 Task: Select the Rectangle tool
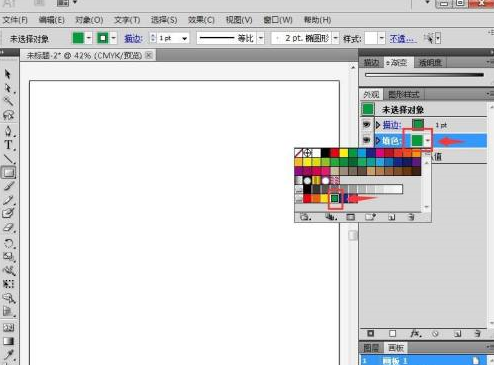click(x=8, y=173)
